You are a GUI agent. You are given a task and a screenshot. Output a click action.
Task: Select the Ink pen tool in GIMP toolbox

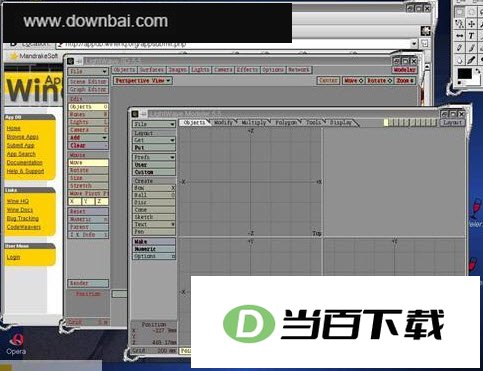click(x=472, y=60)
